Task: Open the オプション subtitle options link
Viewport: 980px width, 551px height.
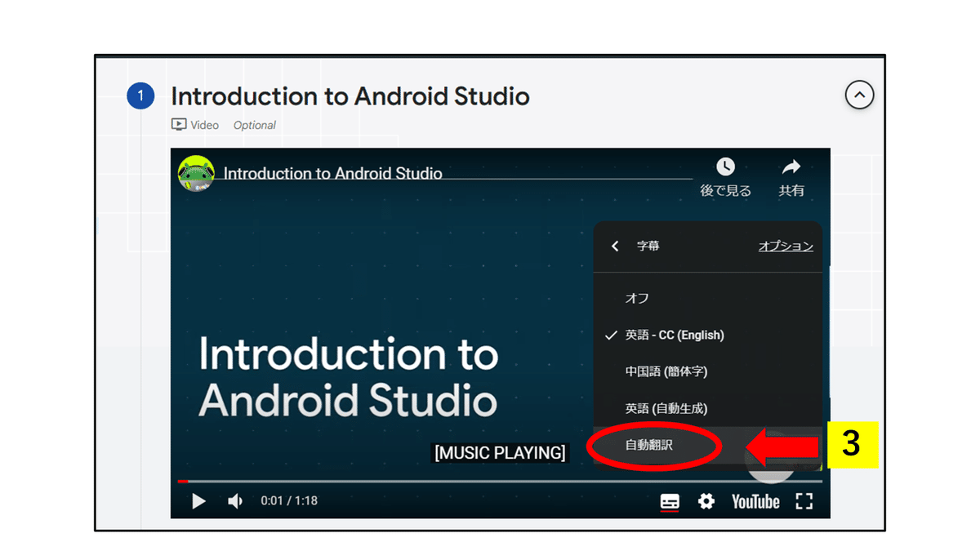Action: click(x=786, y=246)
